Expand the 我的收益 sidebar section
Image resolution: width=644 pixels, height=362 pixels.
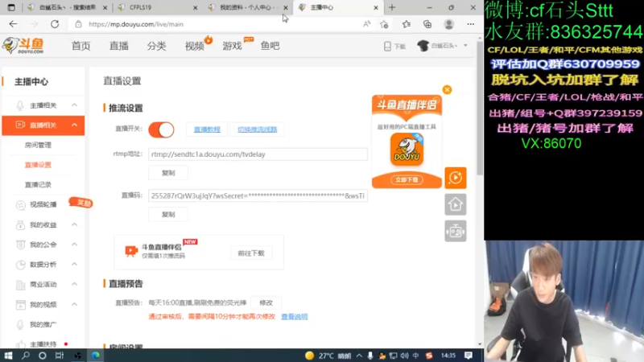tap(74, 224)
